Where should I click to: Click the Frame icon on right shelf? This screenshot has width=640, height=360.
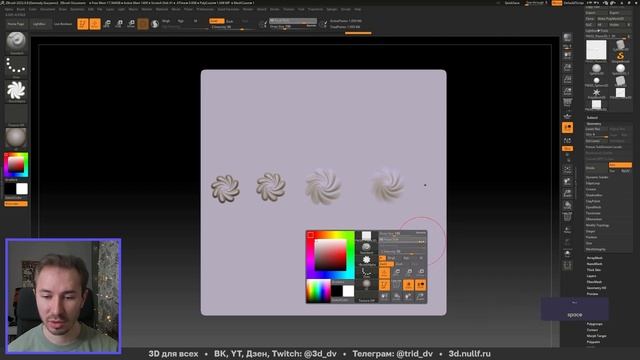[x=567, y=169]
